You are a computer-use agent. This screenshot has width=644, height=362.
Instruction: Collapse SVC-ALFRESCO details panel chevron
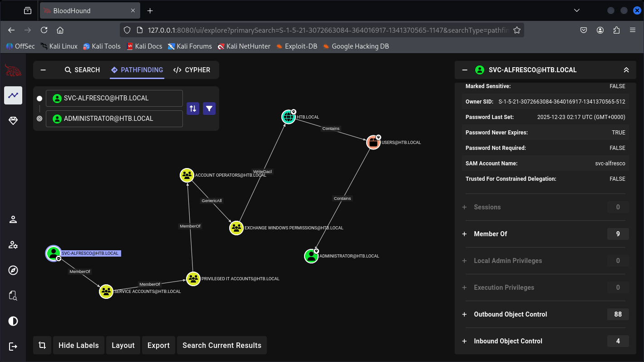pyautogui.click(x=626, y=70)
